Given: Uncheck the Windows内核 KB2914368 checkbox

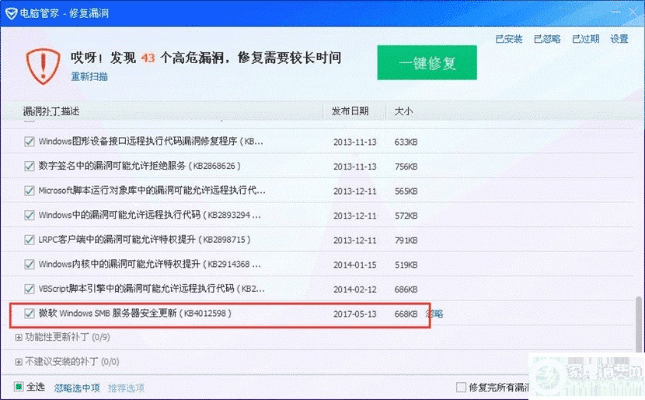Looking at the screenshot, I should point(29,264).
